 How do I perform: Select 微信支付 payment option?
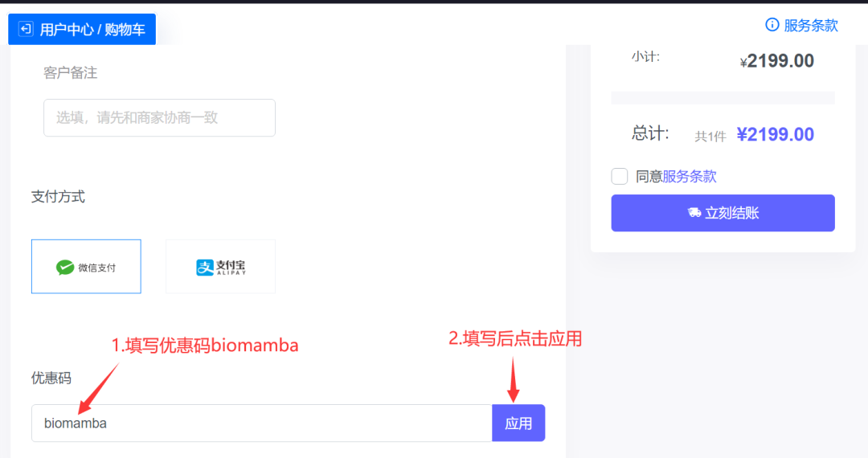pos(86,267)
